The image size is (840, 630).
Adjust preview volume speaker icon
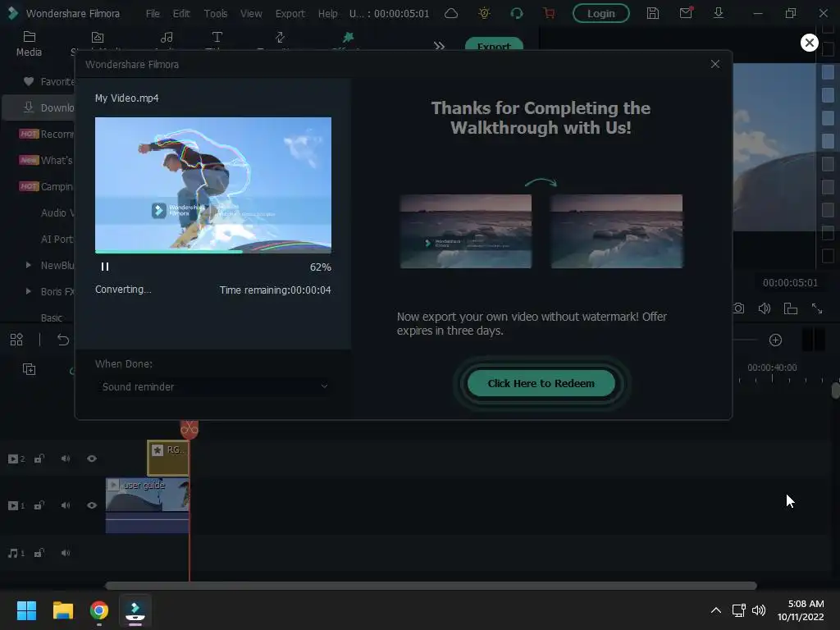[x=765, y=308]
